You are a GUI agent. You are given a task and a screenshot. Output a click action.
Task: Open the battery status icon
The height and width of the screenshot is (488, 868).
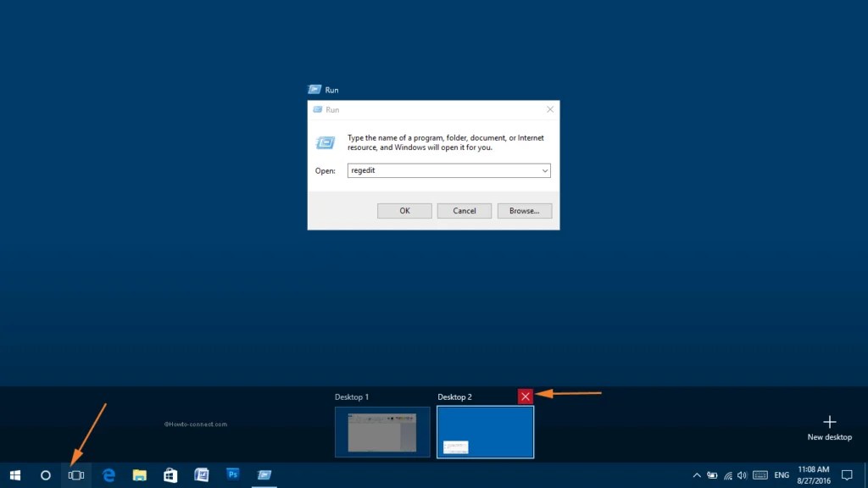tap(712, 475)
